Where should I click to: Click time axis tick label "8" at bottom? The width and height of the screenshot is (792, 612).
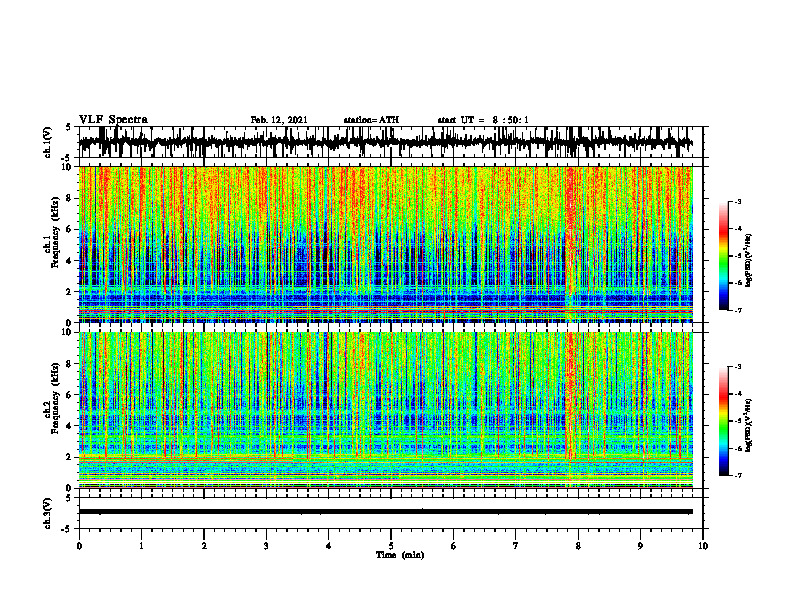578,546
